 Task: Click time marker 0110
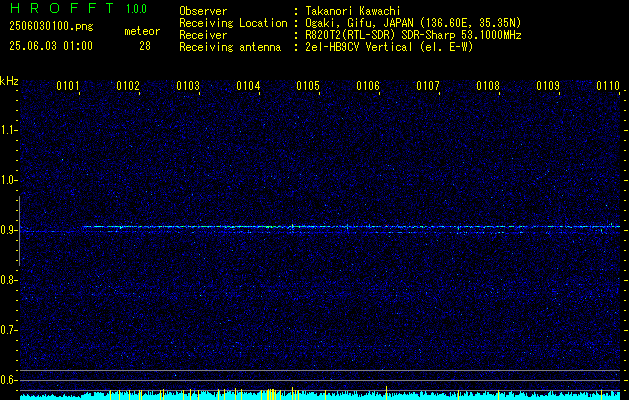[x=608, y=86]
